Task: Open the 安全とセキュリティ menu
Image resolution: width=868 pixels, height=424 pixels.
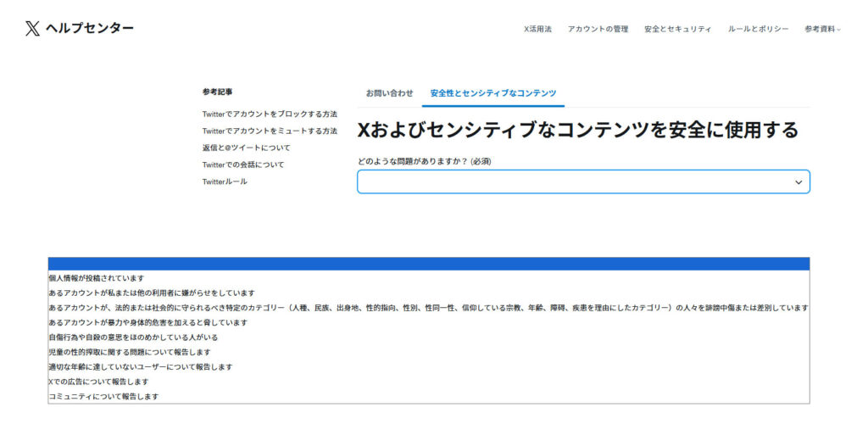Action: tap(677, 29)
